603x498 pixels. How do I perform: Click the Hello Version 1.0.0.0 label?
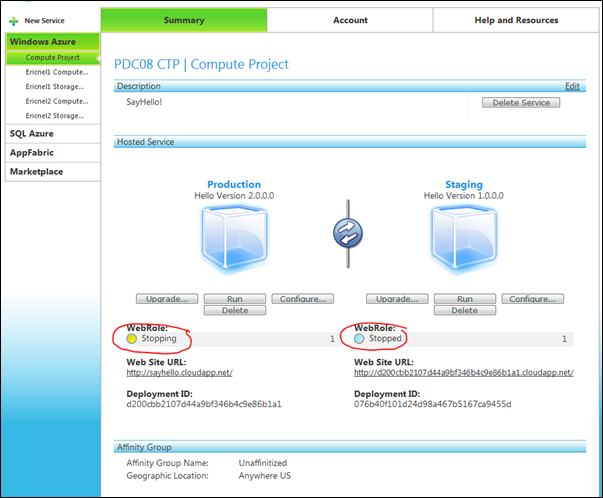pyautogui.click(x=464, y=196)
